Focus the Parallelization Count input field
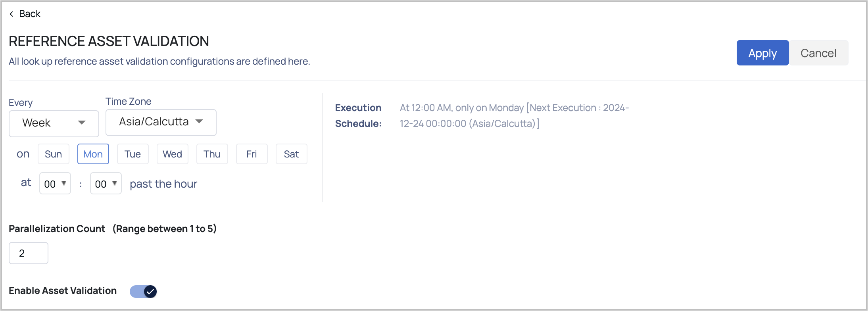868x311 pixels. pyautogui.click(x=29, y=253)
